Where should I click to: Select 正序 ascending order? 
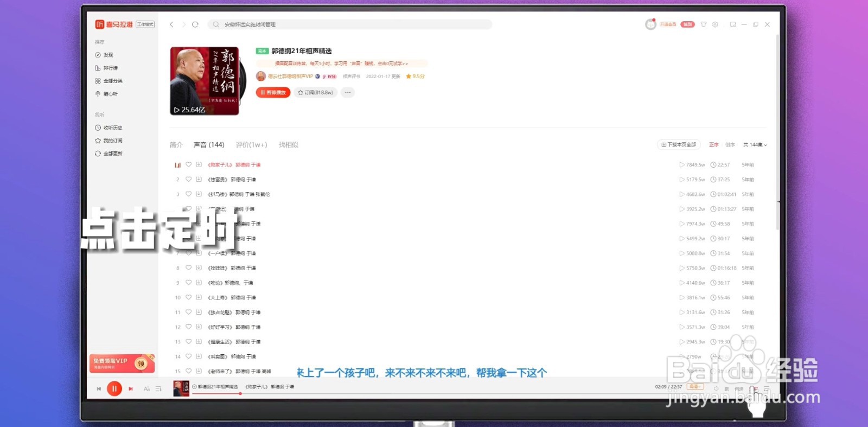pos(713,145)
